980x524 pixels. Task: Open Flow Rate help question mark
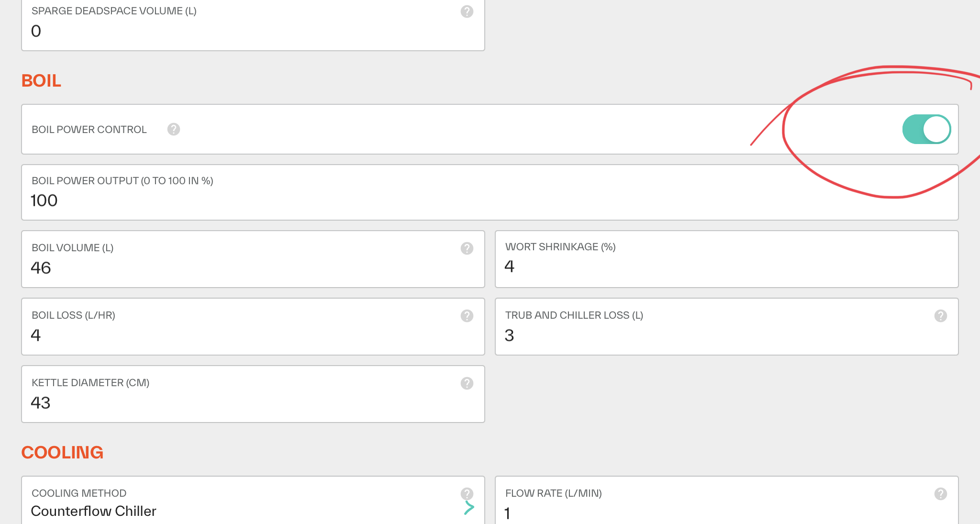coord(940,493)
